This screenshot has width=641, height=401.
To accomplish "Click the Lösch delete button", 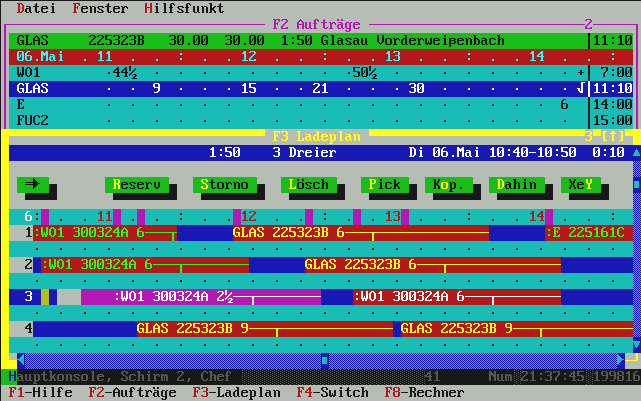I will [x=308, y=184].
